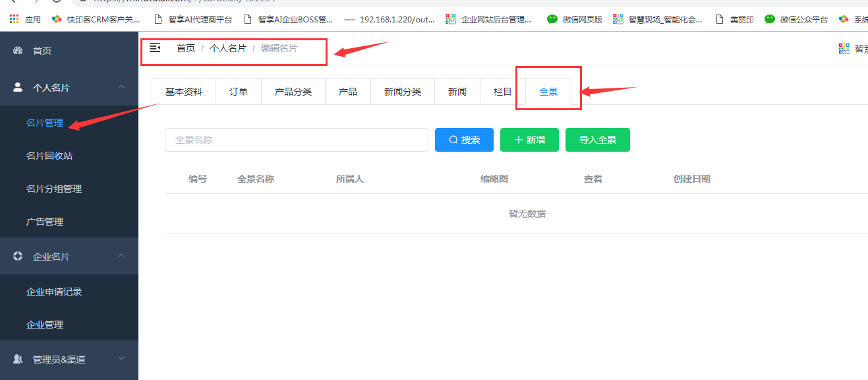
Task: Switch to the 基本资料 tab
Action: pos(184,92)
